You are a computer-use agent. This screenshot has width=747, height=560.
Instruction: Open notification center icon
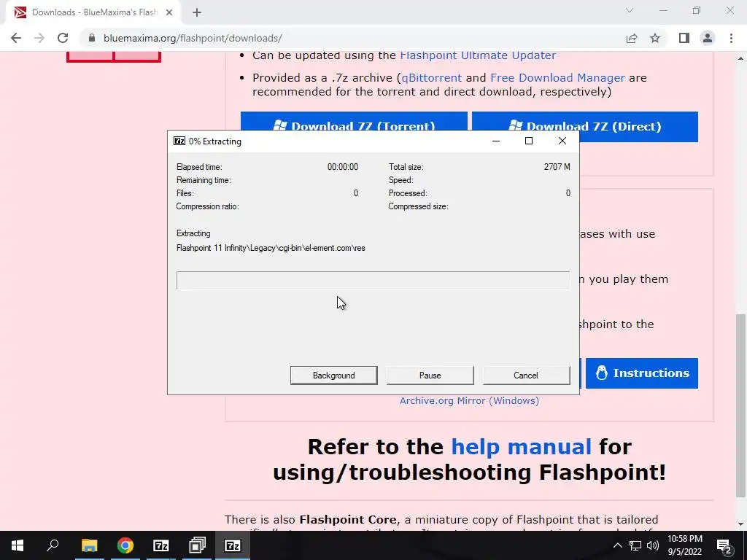coord(724,545)
